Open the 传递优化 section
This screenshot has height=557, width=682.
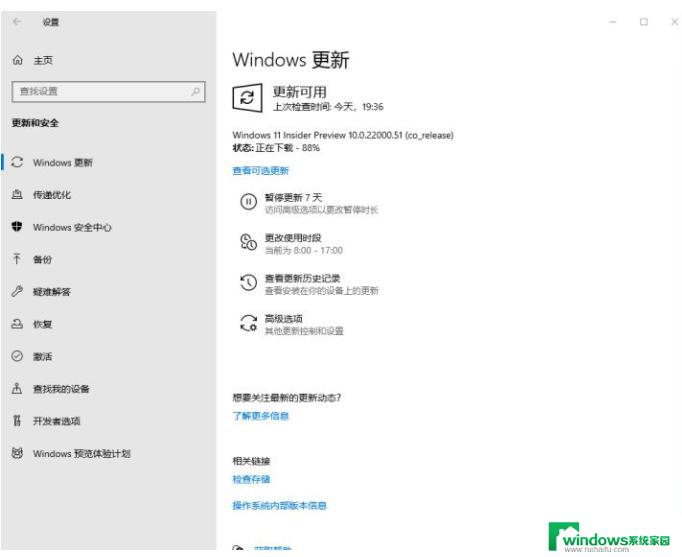109,194
